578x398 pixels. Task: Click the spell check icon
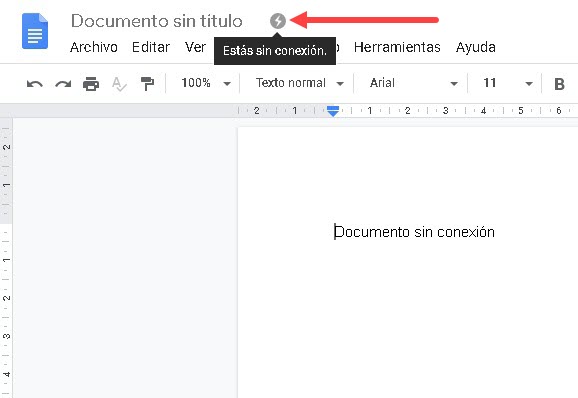click(x=119, y=84)
